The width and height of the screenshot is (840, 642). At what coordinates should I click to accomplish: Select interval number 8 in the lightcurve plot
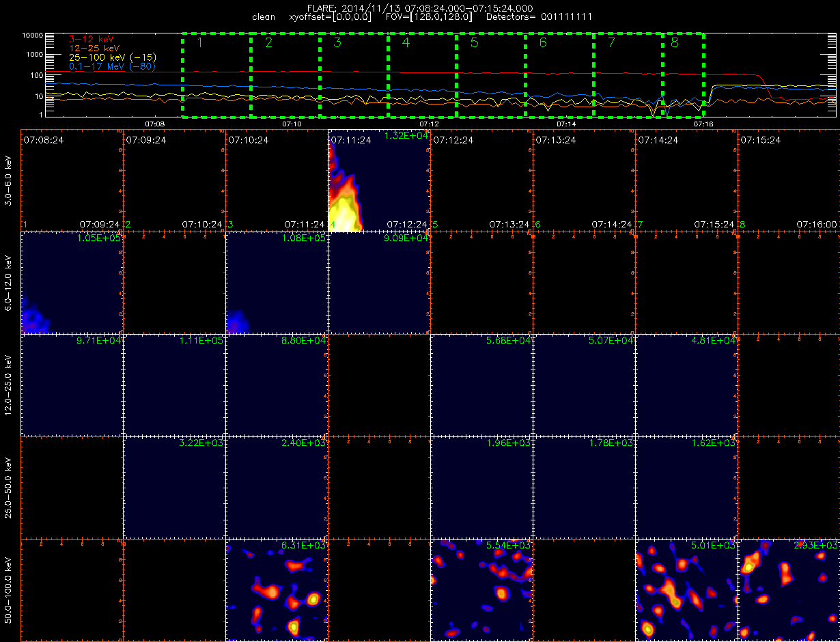(x=683, y=74)
